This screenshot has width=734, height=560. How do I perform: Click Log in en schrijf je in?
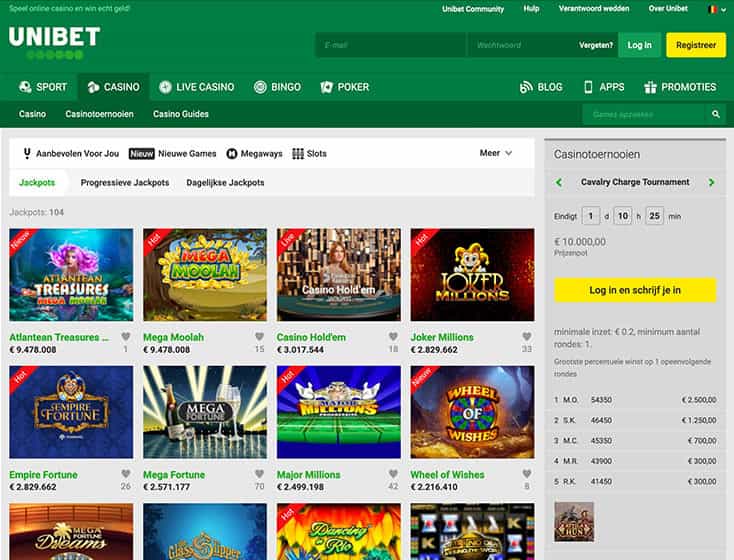click(x=635, y=290)
